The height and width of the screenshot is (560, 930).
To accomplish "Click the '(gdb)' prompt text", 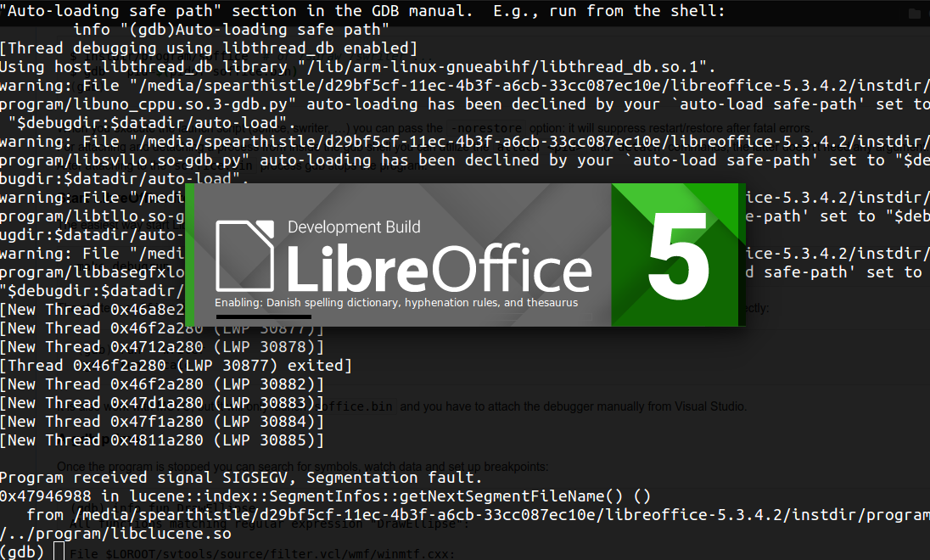I will [x=22, y=552].
